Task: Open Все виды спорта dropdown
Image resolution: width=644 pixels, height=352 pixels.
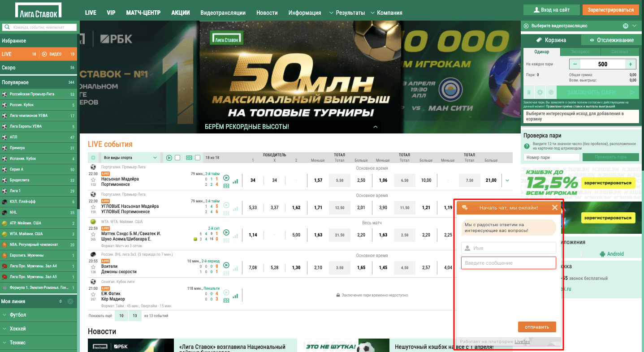Action: [x=130, y=158]
